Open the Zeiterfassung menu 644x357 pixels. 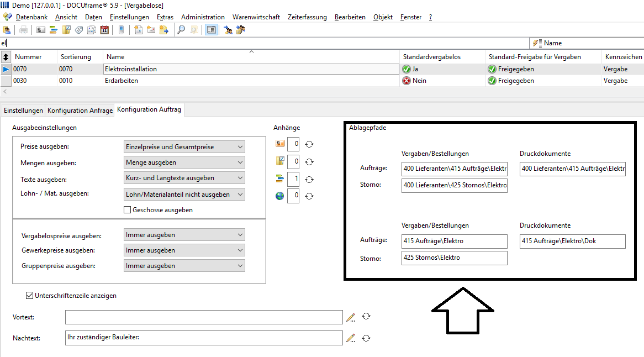coord(307,17)
